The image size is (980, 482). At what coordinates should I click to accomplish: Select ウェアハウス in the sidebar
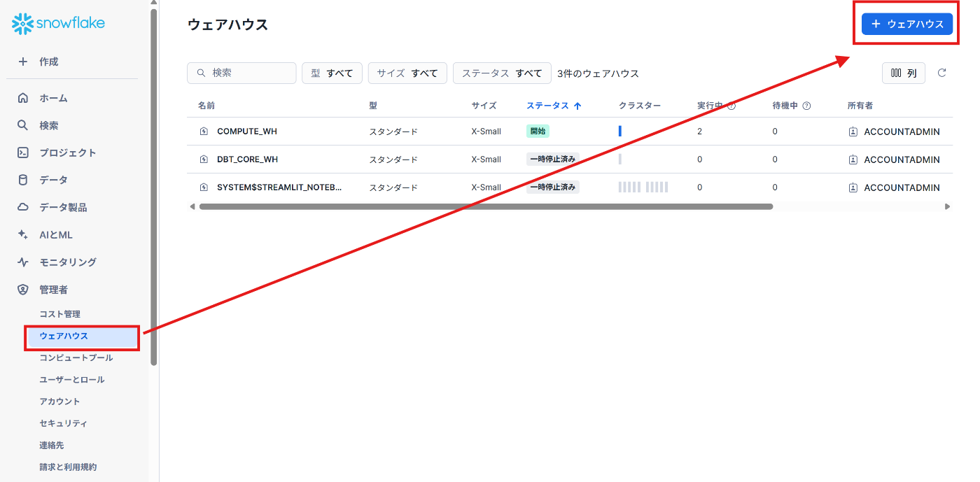[x=83, y=336]
